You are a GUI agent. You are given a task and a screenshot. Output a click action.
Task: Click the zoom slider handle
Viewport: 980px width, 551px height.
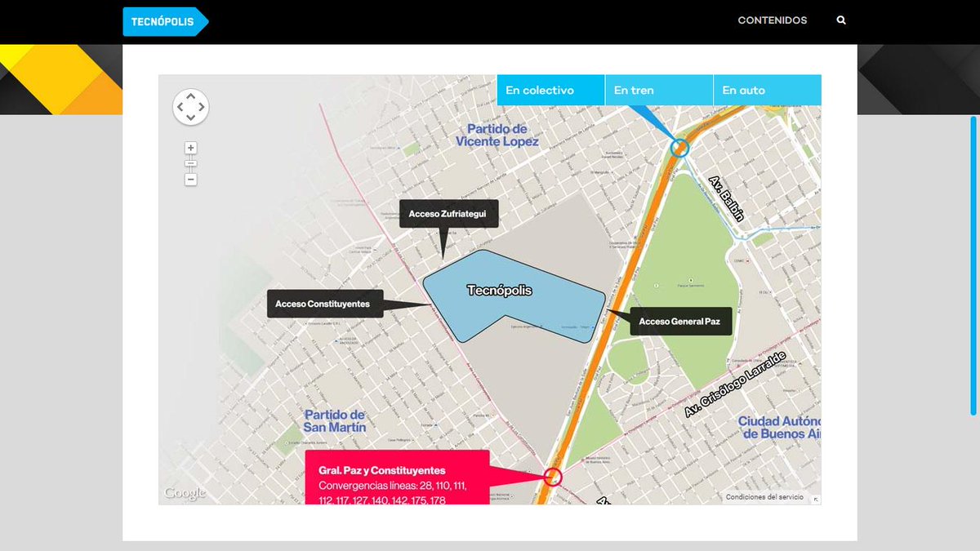(190, 163)
